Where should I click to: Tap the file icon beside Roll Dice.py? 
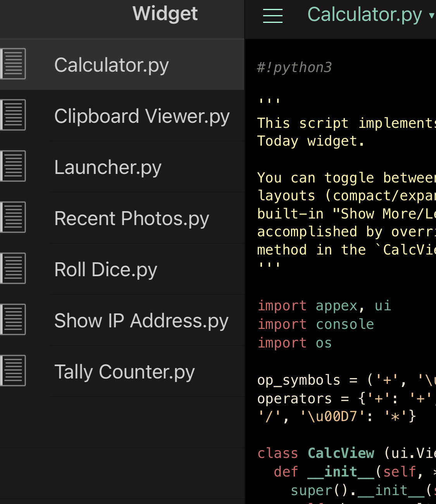(x=13, y=268)
